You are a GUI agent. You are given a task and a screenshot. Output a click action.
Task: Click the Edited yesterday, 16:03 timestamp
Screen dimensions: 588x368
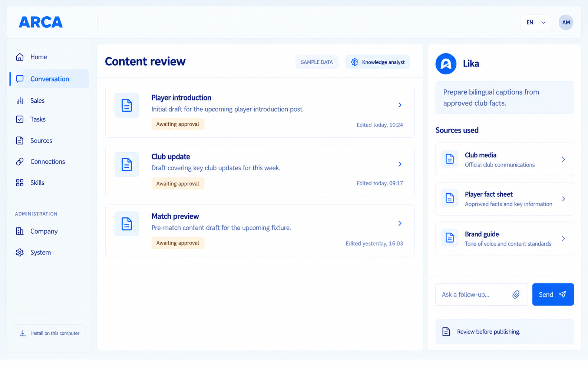tap(374, 244)
